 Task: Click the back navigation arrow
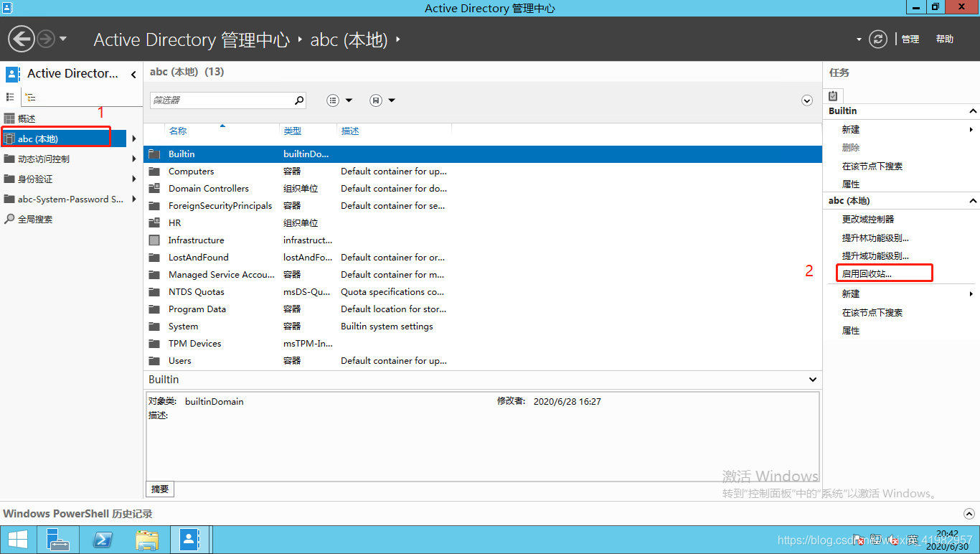click(x=22, y=39)
